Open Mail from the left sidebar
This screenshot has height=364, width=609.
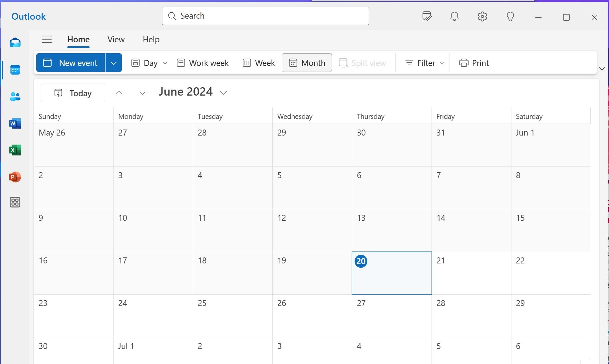15,43
